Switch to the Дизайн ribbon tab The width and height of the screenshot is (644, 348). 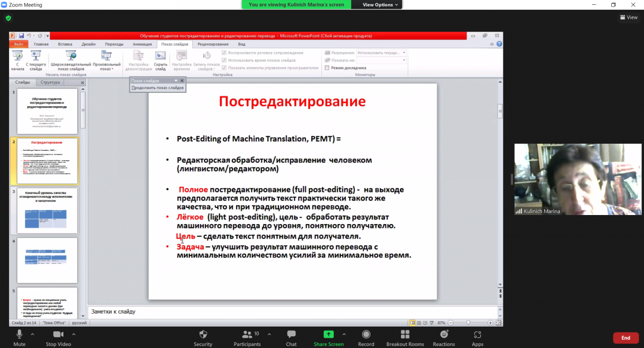[89, 45]
